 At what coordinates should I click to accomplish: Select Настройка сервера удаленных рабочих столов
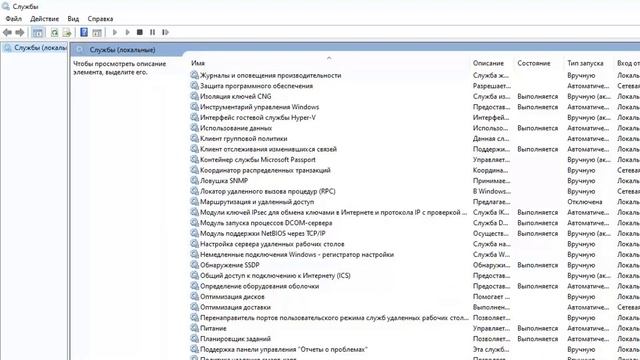pyautogui.click(x=272, y=244)
